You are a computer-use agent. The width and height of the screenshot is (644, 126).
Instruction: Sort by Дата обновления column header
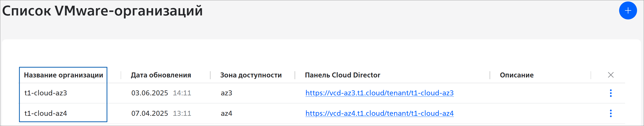(x=161, y=75)
